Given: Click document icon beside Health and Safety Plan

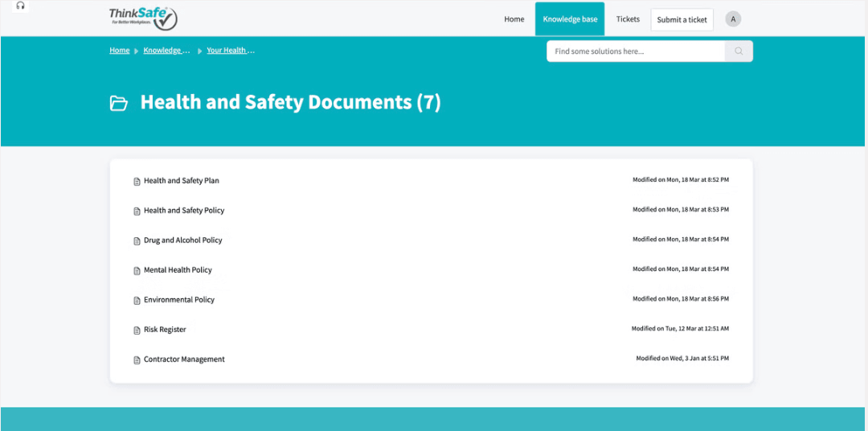Looking at the screenshot, I should [x=137, y=182].
